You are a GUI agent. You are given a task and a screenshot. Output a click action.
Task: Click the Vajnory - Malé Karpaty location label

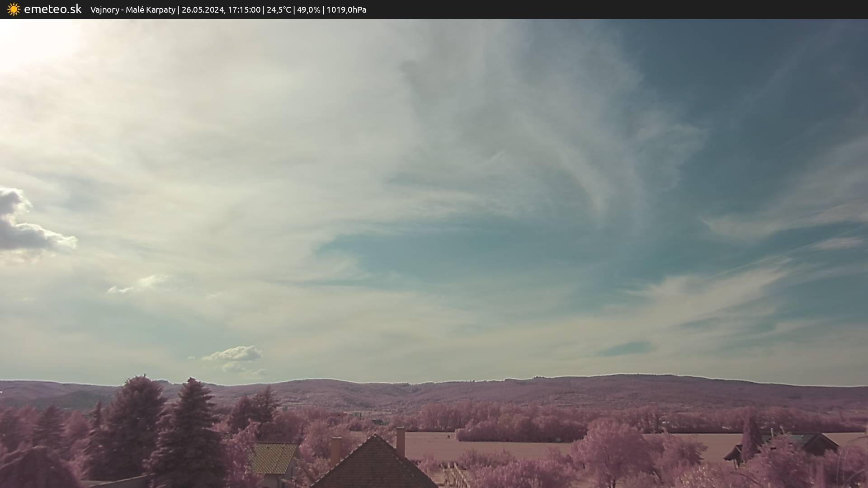pos(132,10)
